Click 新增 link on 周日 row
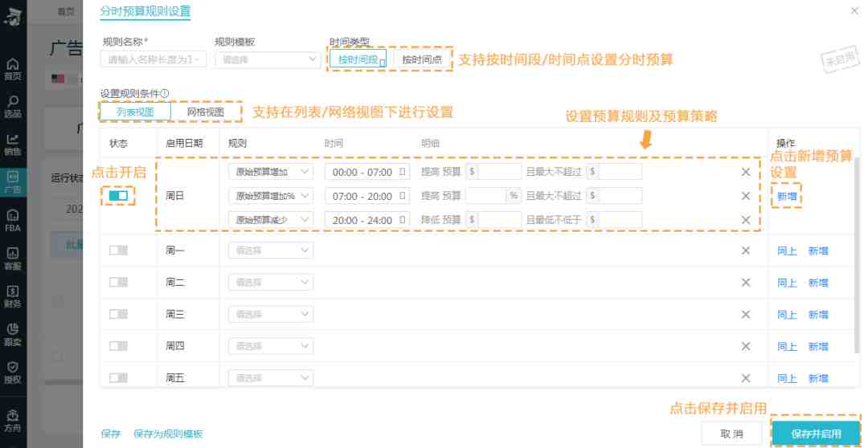868x448 pixels. (x=787, y=196)
